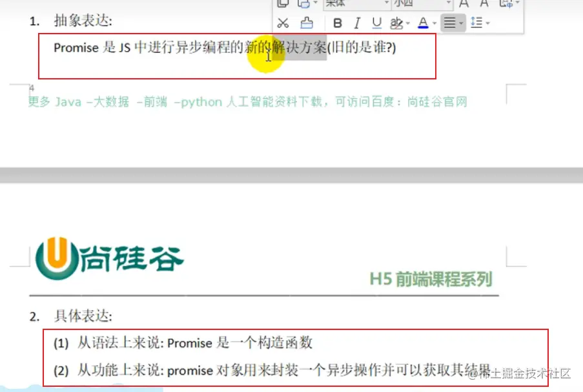Click the 尚硅谷 logo in the page header
Image resolution: width=583 pixels, height=392 pixels.
pyautogui.click(x=109, y=258)
